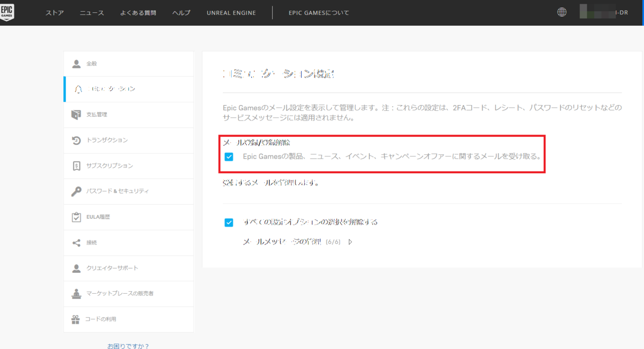
Task: Open クリエイターサポート page
Action: (129, 268)
